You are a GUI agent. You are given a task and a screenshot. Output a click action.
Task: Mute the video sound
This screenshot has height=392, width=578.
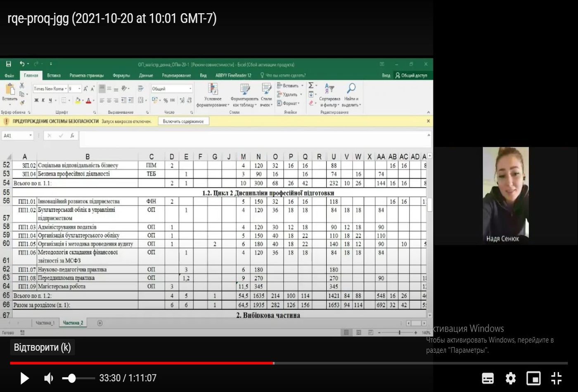pyautogui.click(x=49, y=378)
